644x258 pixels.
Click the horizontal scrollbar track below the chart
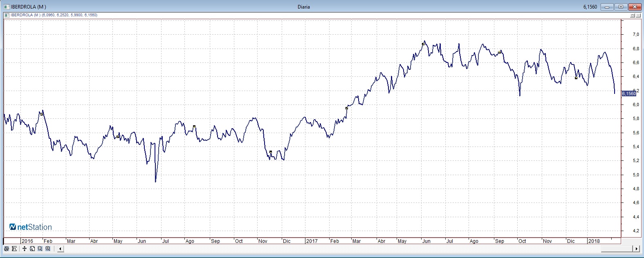[348, 249]
